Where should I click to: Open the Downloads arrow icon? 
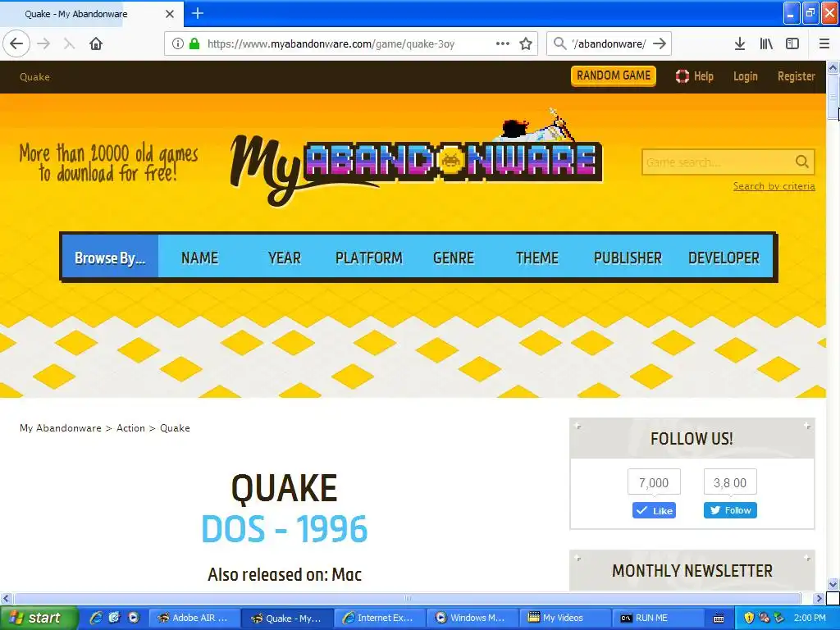[739, 44]
